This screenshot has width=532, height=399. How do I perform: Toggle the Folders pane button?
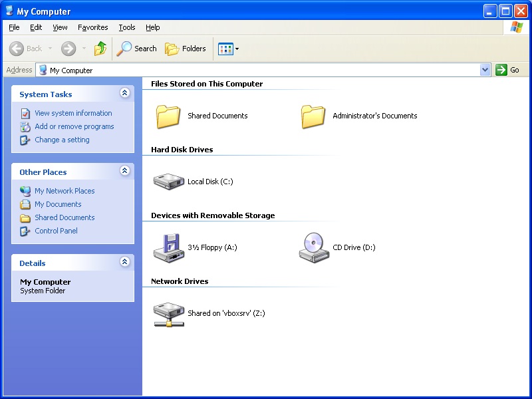[x=186, y=49]
